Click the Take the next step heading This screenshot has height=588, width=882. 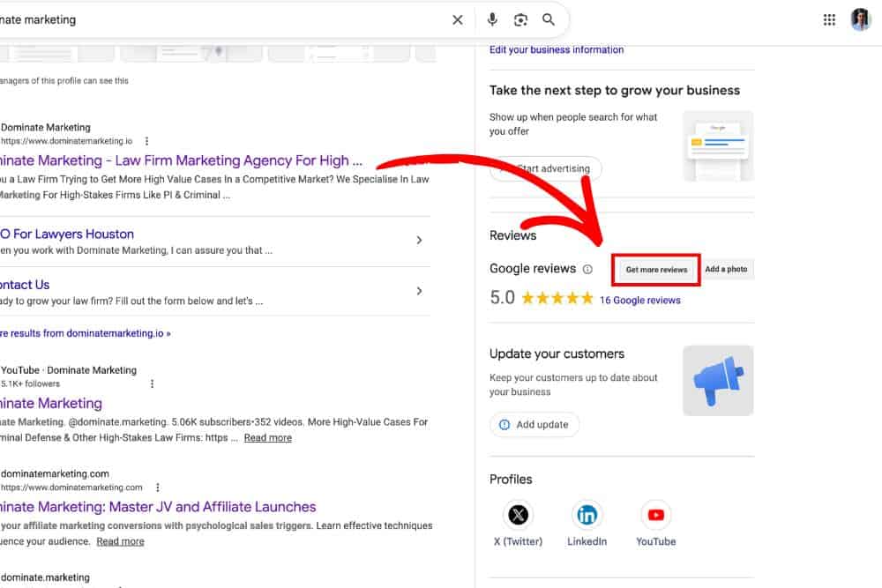[614, 91]
